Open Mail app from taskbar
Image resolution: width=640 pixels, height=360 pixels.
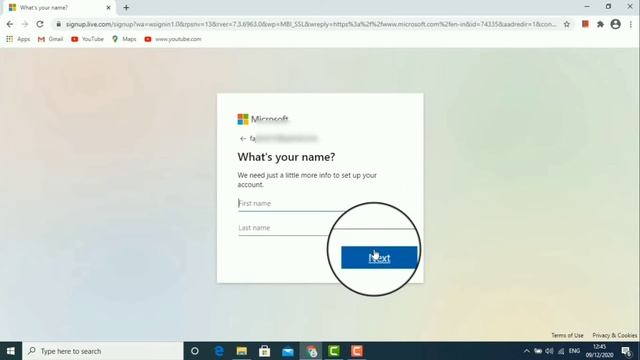288,351
